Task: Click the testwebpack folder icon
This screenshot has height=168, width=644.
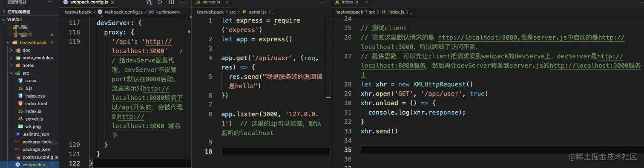Action: coord(15,43)
